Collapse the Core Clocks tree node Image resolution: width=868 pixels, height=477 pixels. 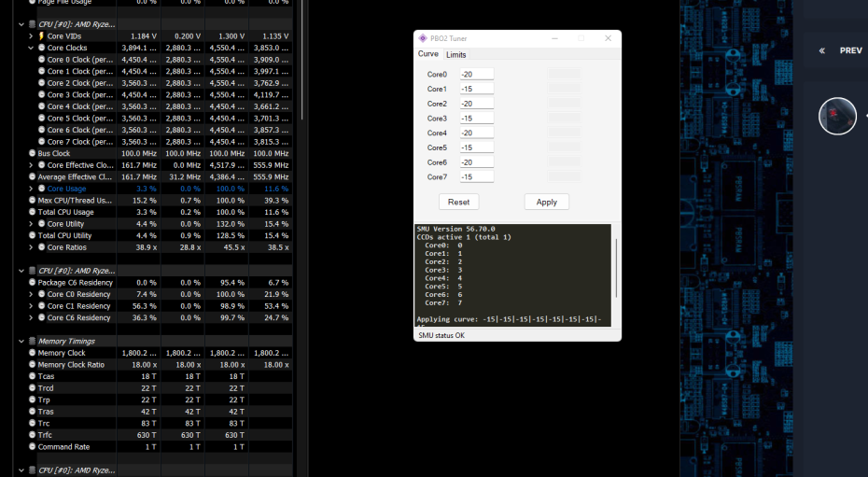pyautogui.click(x=31, y=48)
